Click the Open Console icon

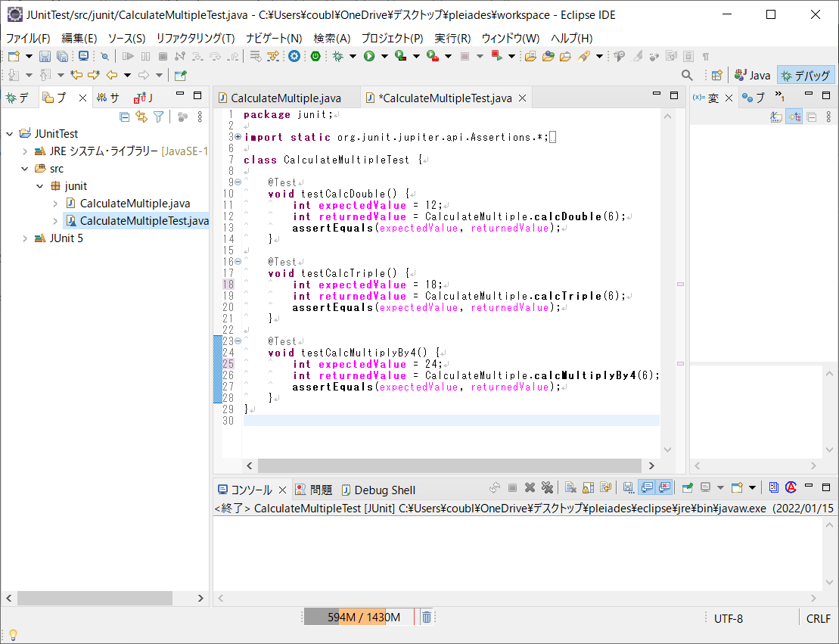(738, 487)
